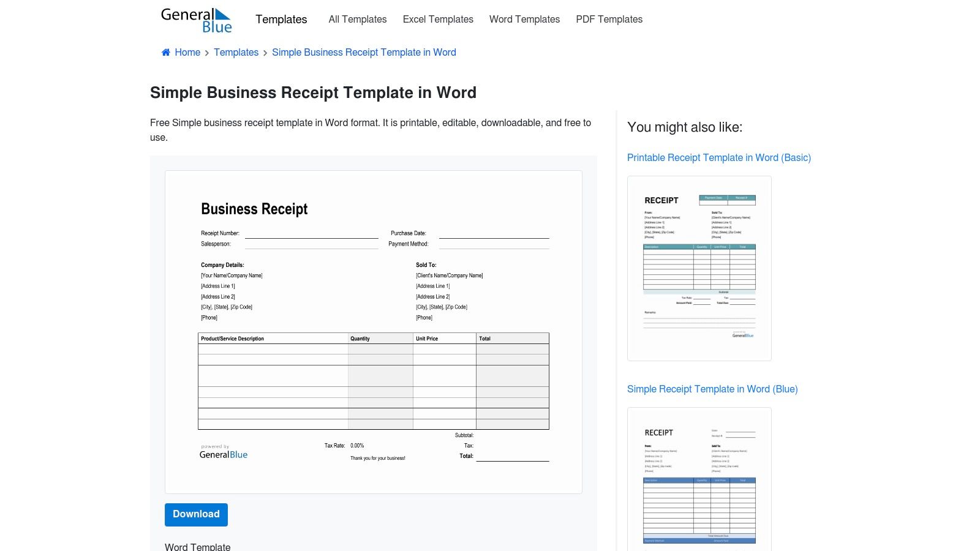The width and height of the screenshot is (980, 551).
Task: Open Printable Receipt Template in Word (Basic)
Action: point(719,157)
